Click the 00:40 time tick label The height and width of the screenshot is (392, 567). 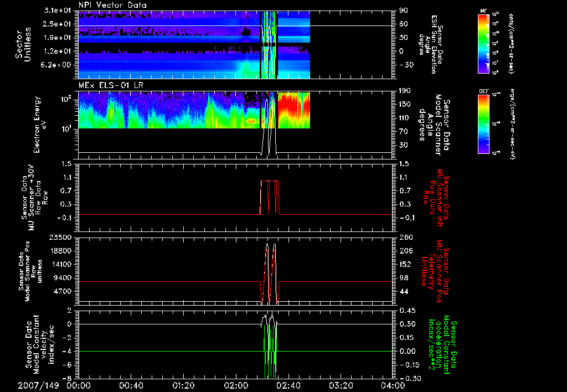click(x=131, y=385)
